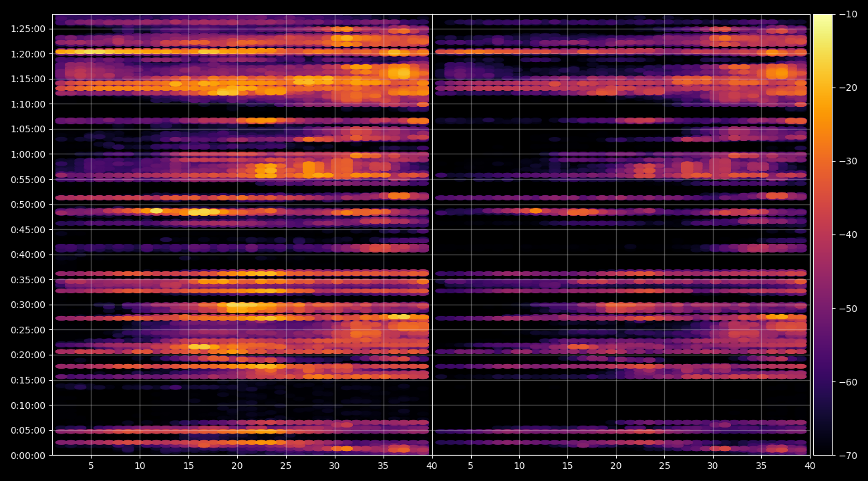
Task: Select the −20 colorbar value
Action: (x=848, y=88)
